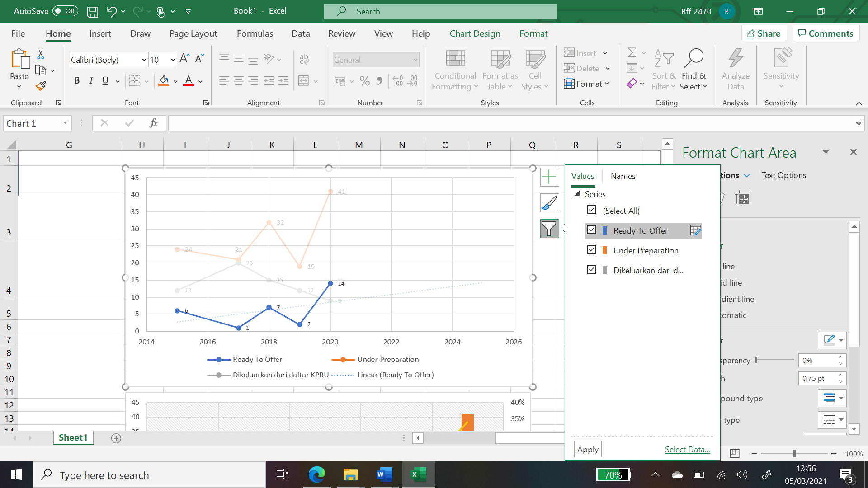The width and height of the screenshot is (868, 488).
Task: Uncheck the Dikeluarkan dari d... series checkbox
Action: (591, 270)
